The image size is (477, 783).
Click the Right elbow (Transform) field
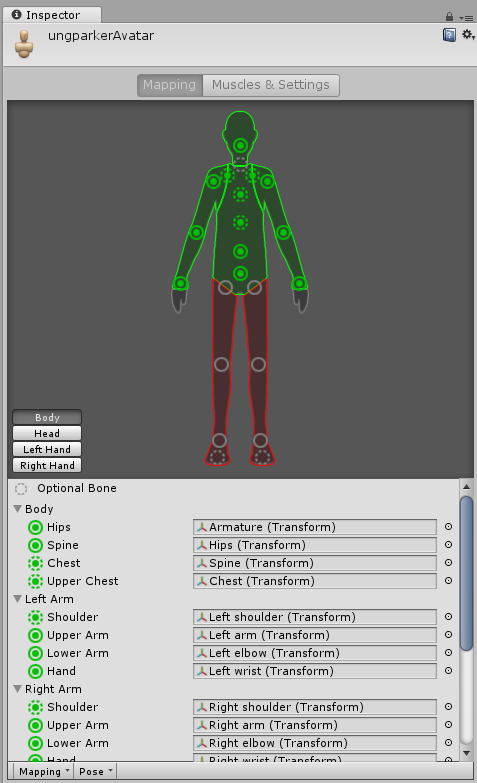point(315,743)
